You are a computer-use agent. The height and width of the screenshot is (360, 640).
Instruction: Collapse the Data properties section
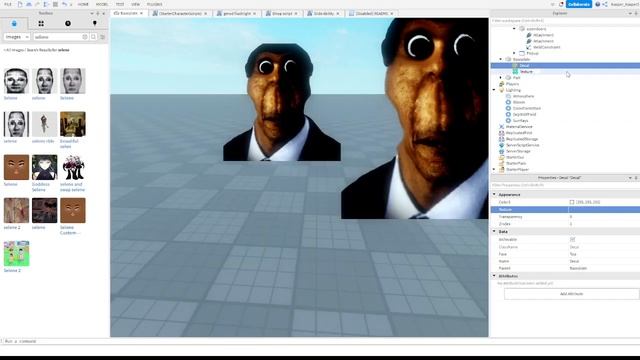[494, 231]
